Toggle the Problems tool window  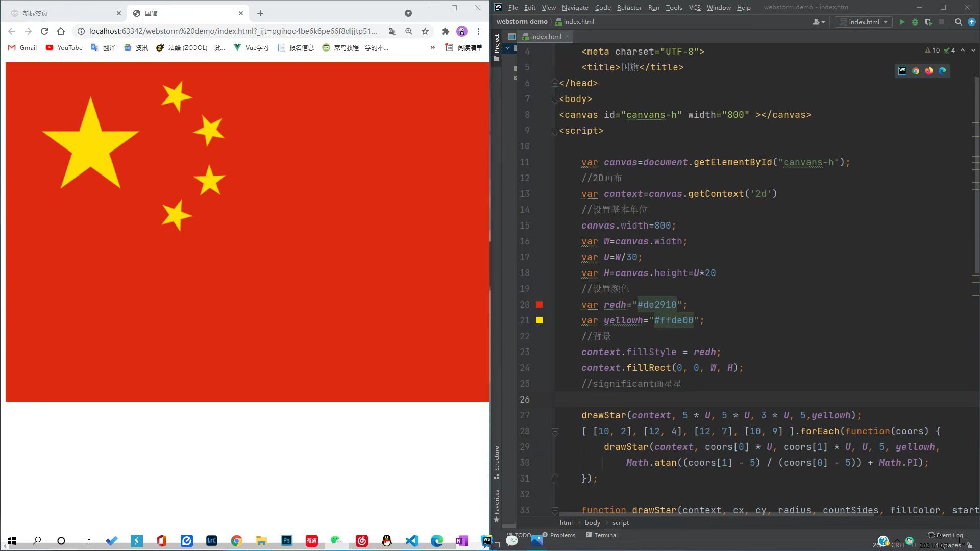pos(559,535)
